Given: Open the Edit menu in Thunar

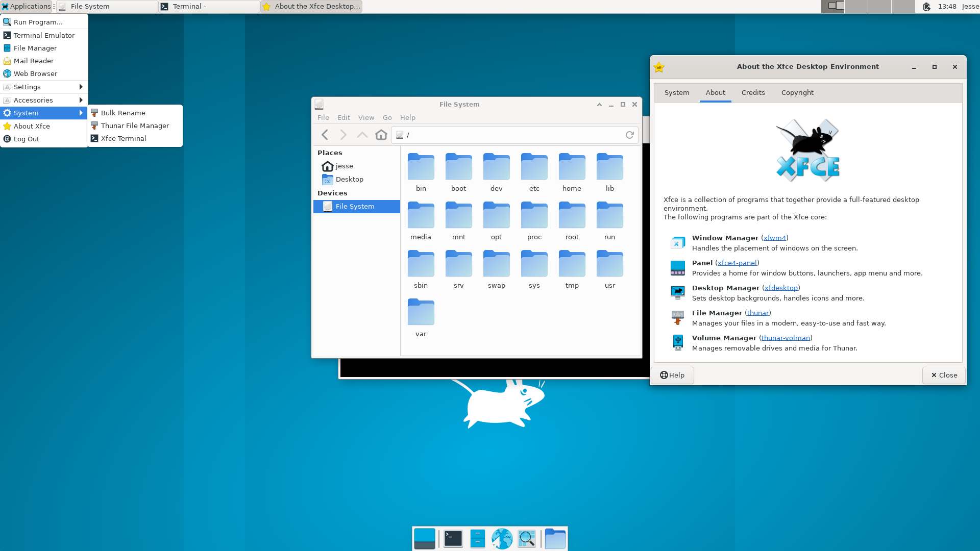Looking at the screenshot, I should point(344,117).
